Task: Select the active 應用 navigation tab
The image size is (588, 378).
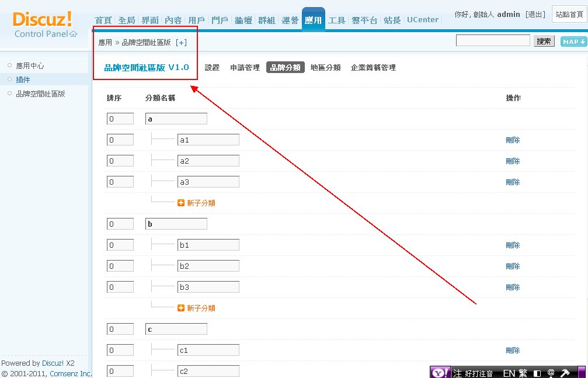Action: coord(313,19)
